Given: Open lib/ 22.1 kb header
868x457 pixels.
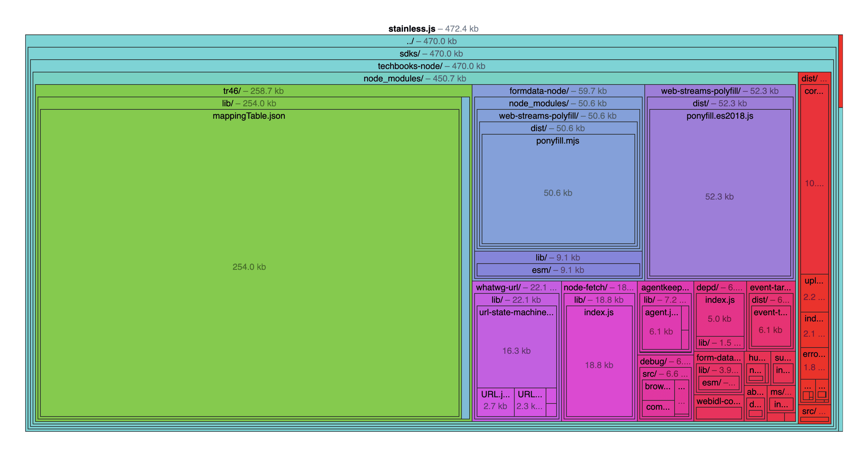Looking at the screenshot, I should click(x=516, y=300).
